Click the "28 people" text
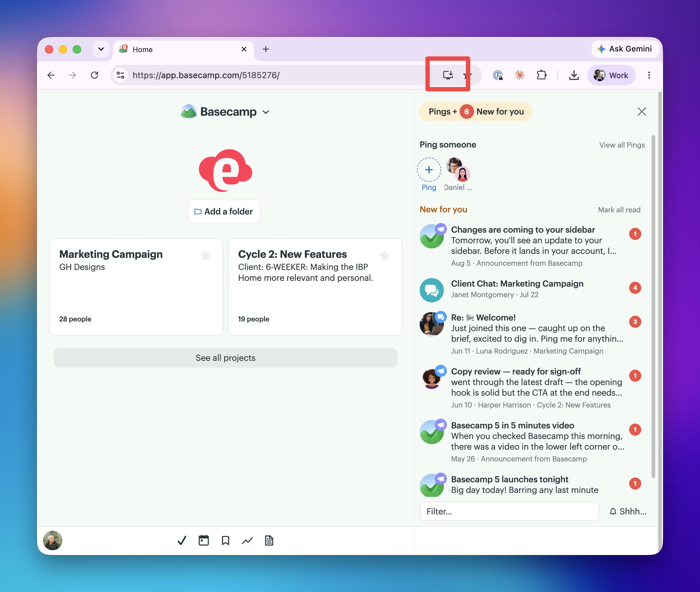Viewport: 700px width, 592px height. (75, 319)
